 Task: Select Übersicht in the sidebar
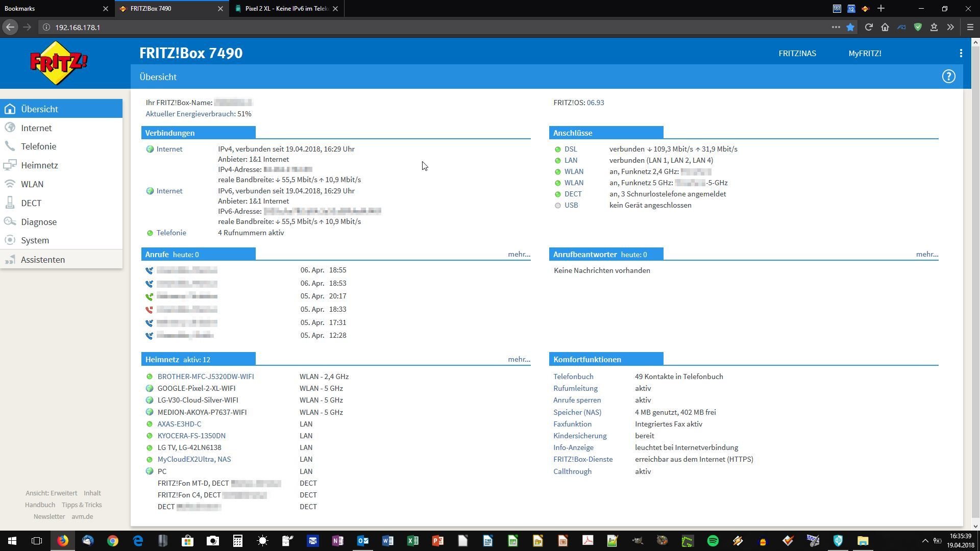(x=61, y=109)
